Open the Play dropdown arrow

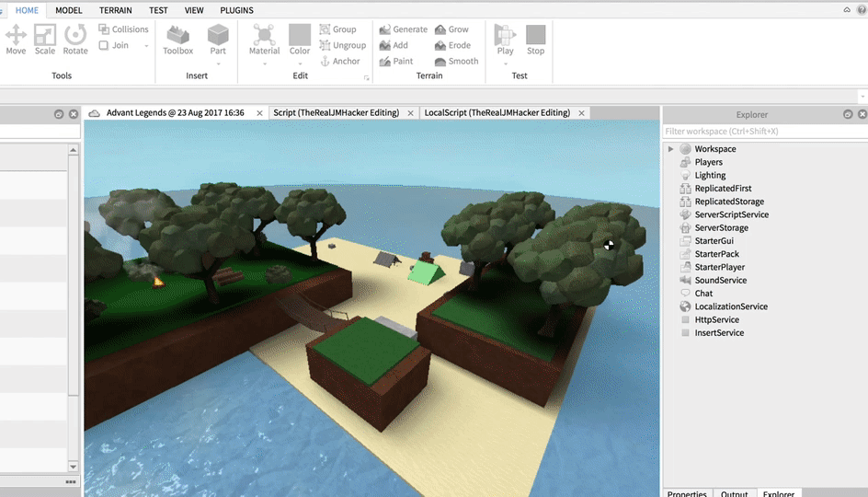[506, 64]
